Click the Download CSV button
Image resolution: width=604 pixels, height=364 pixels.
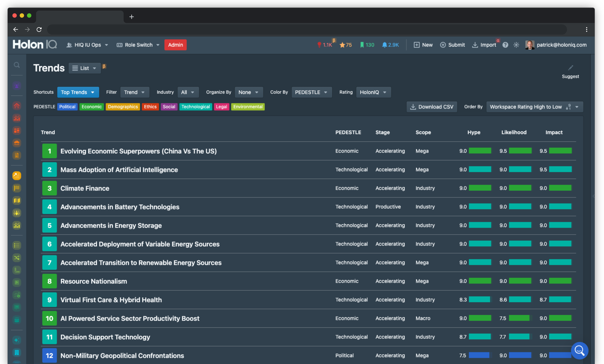click(432, 107)
